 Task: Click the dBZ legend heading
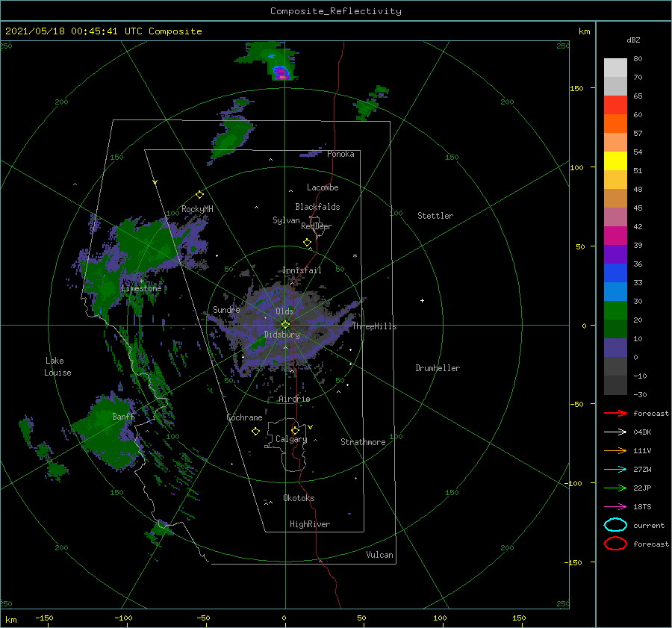click(x=633, y=40)
